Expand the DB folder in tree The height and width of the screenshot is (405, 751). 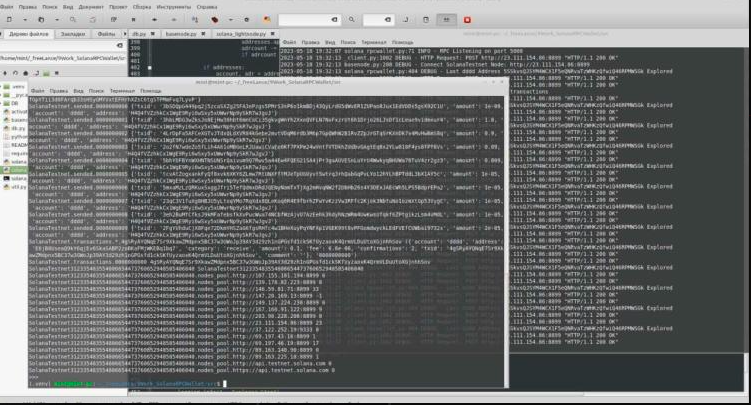click(x=1, y=103)
